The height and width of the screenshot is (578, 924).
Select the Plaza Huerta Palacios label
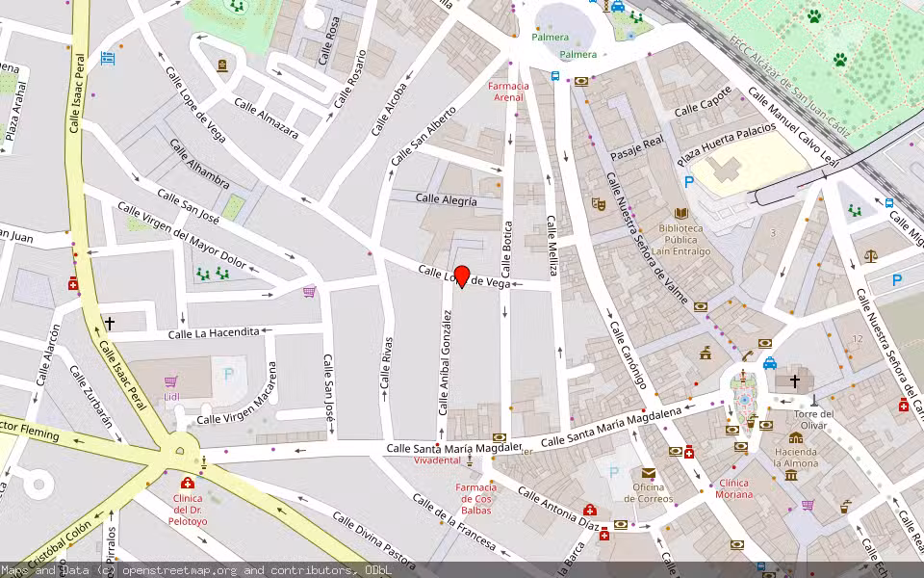coord(727,144)
